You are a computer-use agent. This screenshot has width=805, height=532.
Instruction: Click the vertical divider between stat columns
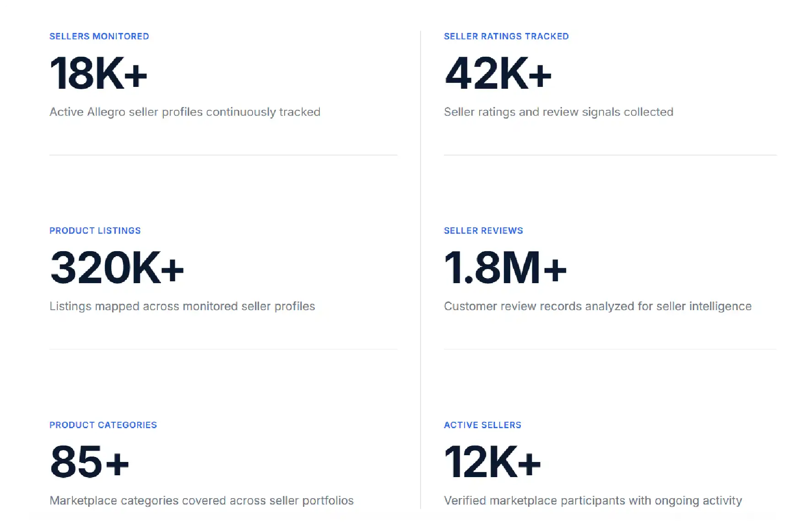pyautogui.click(x=421, y=270)
